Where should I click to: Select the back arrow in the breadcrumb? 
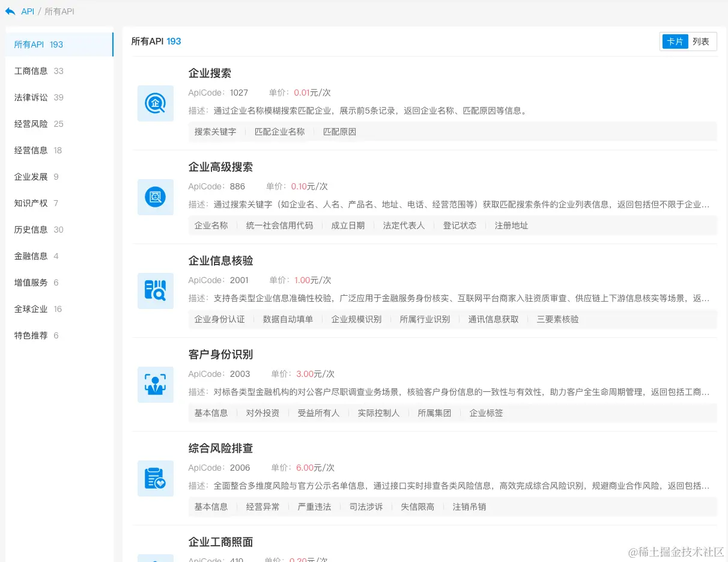[9, 11]
